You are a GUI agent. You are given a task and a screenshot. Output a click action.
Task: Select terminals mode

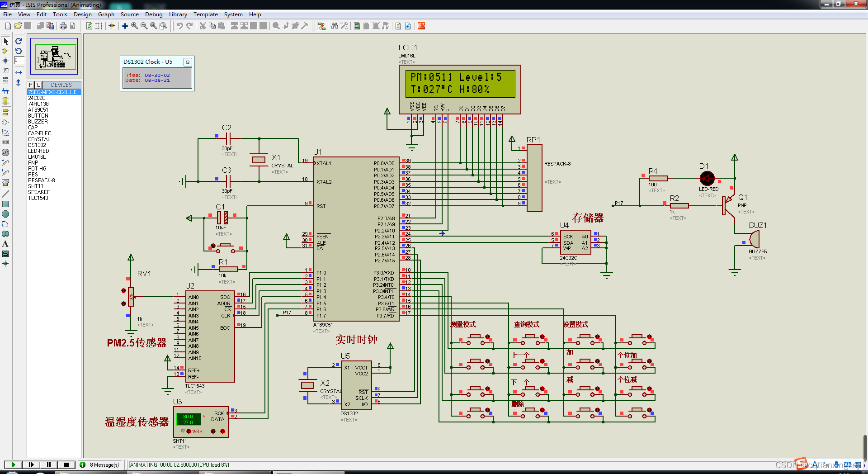[x=5, y=112]
